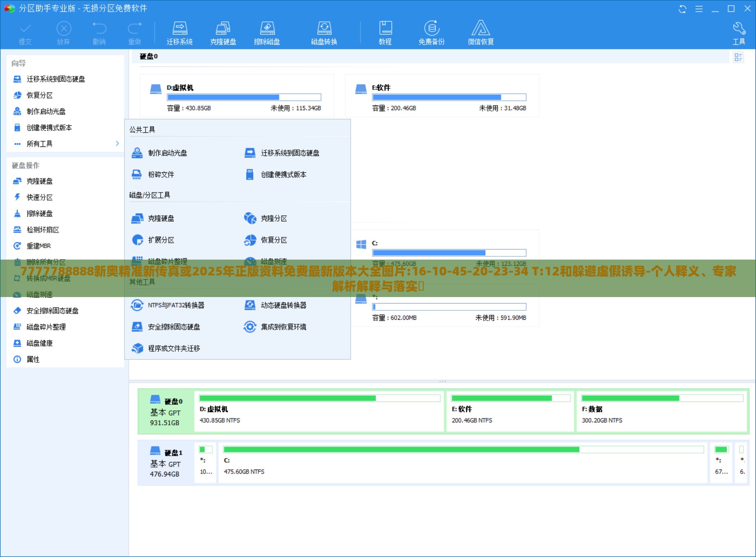Click the 免费备份 toolbar icon
The width and height of the screenshot is (756, 557).
tap(431, 33)
